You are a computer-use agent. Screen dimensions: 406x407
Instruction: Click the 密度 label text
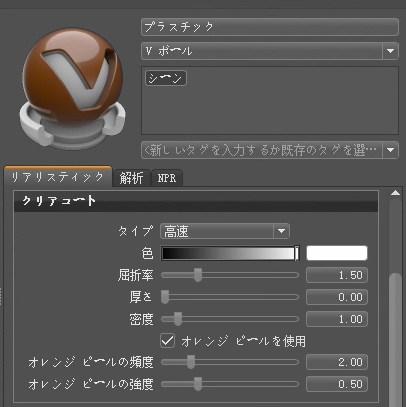(142, 319)
